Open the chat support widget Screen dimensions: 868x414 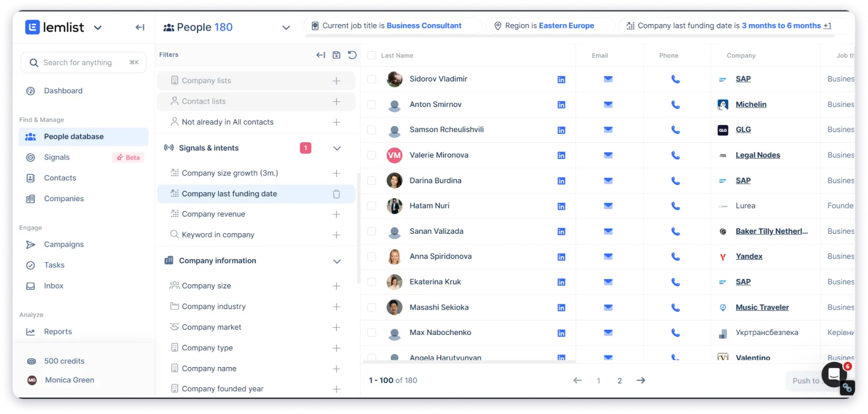tap(834, 374)
